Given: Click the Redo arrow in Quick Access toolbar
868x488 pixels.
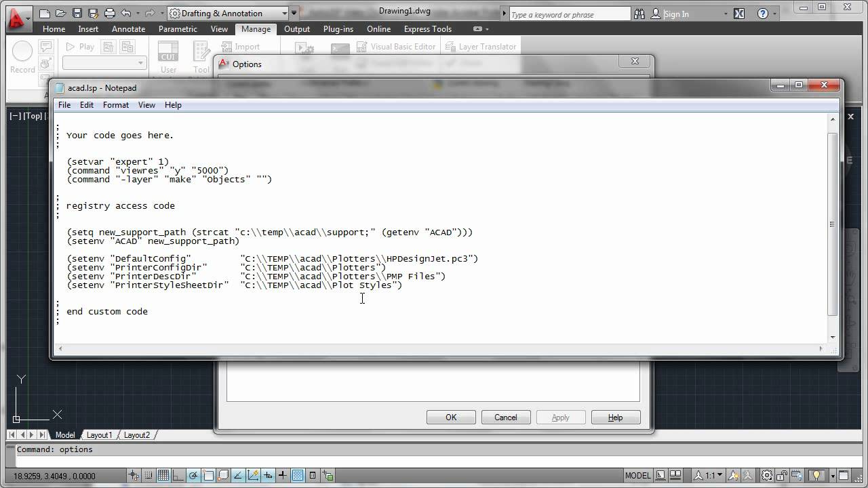Looking at the screenshot, I should 150,13.
